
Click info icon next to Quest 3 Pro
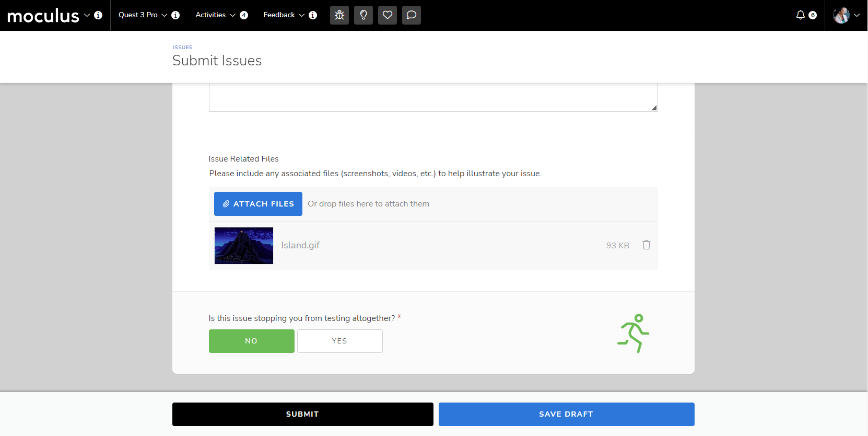[175, 15]
